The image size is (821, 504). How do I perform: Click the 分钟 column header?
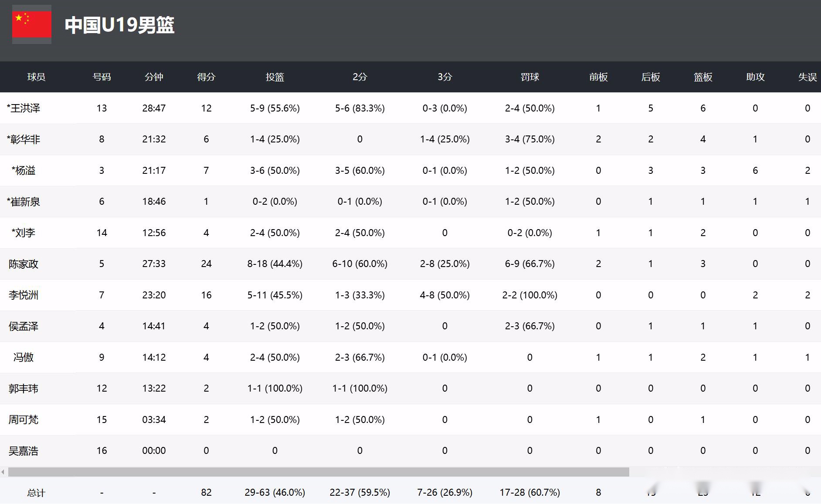point(154,77)
